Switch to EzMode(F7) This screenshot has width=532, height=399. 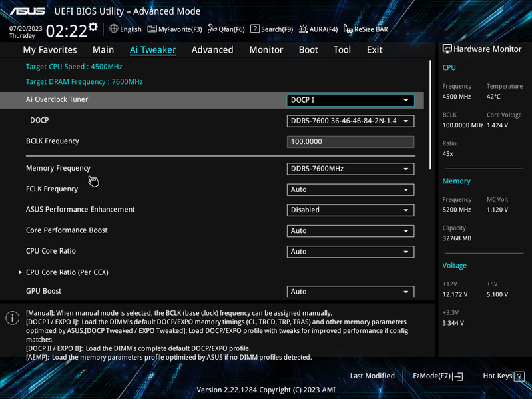pyautogui.click(x=437, y=376)
